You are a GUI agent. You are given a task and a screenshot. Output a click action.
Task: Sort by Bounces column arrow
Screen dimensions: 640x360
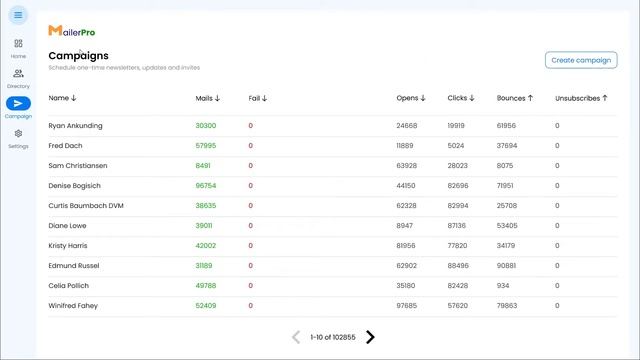pyautogui.click(x=530, y=98)
